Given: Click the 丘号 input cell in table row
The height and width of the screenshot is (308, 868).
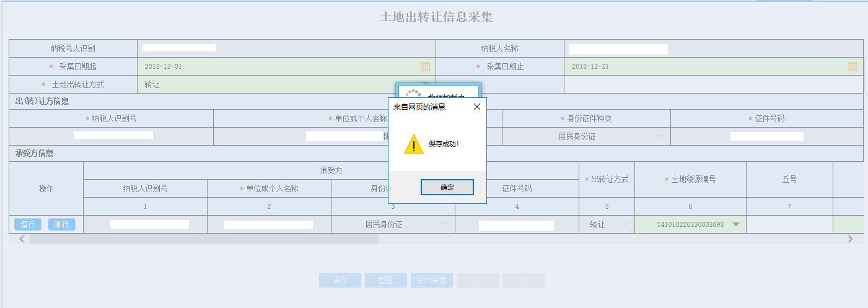Looking at the screenshot, I should 789,224.
